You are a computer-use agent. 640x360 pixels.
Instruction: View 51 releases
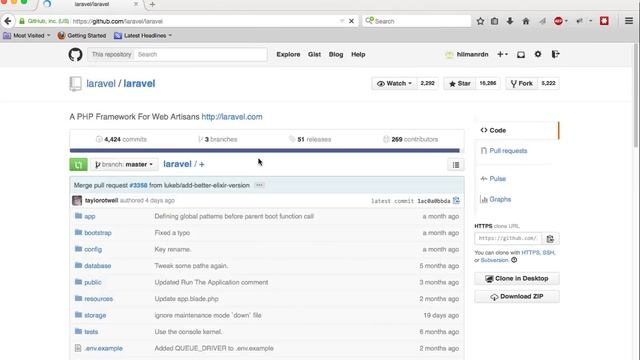pyautogui.click(x=310, y=139)
